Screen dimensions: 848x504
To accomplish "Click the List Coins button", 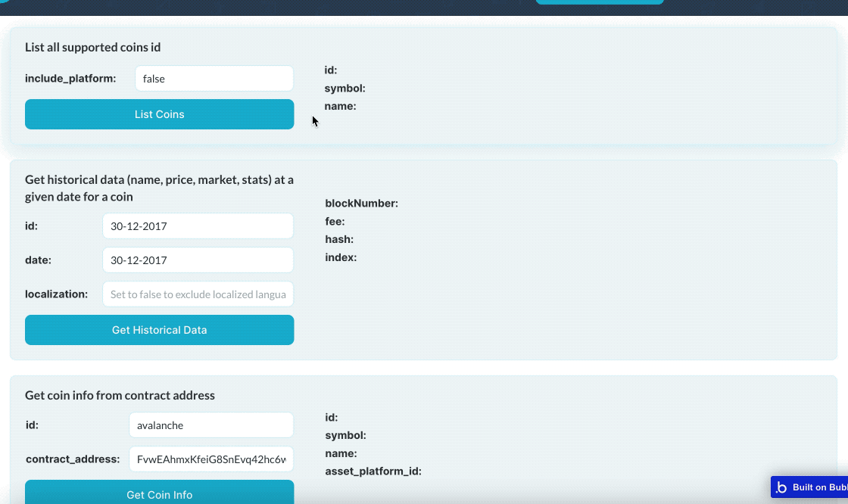I will pyautogui.click(x=160, y=114).
